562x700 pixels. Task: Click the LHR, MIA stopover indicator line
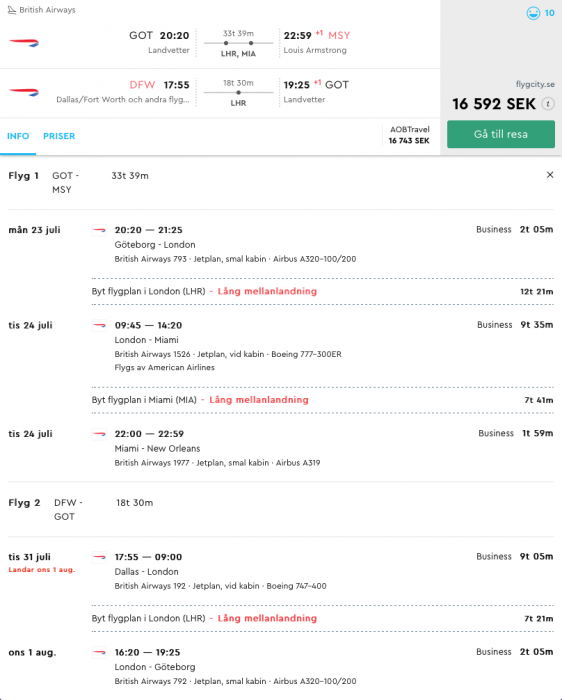(x=238, y=43)
